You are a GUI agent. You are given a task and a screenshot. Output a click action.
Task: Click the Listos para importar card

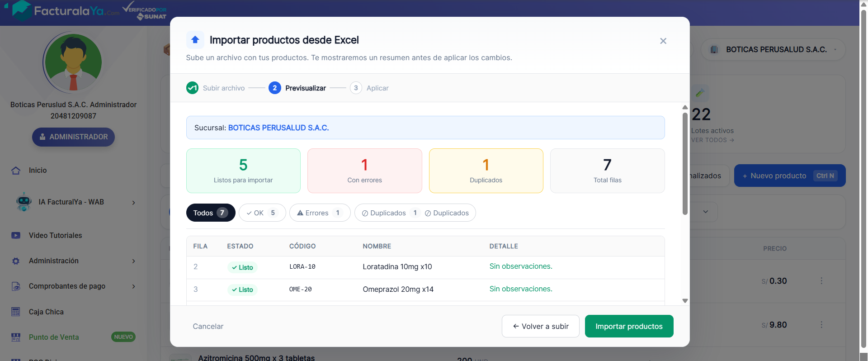tap(243, 171)
